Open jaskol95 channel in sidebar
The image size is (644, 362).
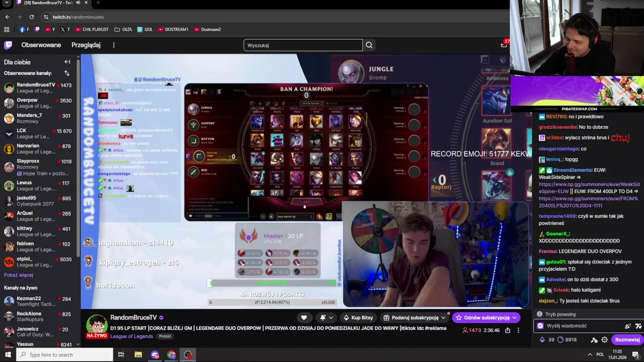tap(38, 201)
